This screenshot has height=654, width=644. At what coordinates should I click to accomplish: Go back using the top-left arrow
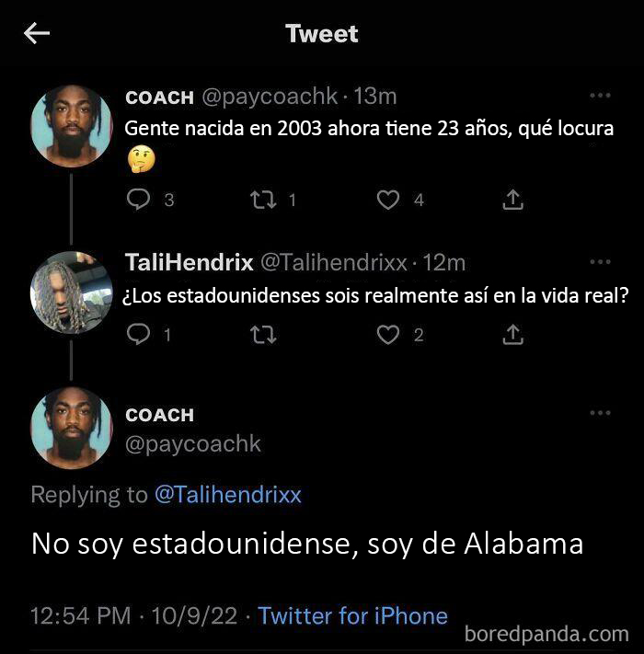point(37,34)
